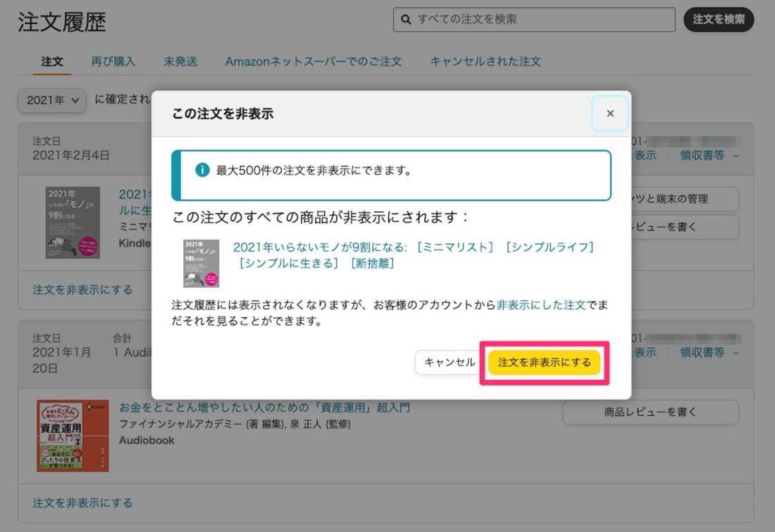Expand 領収書等 for the 2021年2月4日 order
This screenshot has width=775, height=532.
[709, 155]
